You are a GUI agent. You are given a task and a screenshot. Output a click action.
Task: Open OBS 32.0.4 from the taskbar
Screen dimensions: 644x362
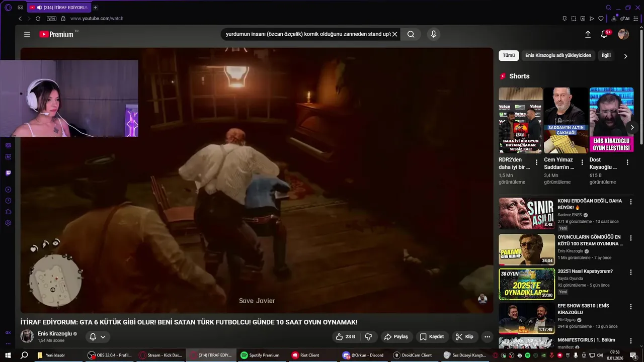pyautogui.click(x=110, y=355)
